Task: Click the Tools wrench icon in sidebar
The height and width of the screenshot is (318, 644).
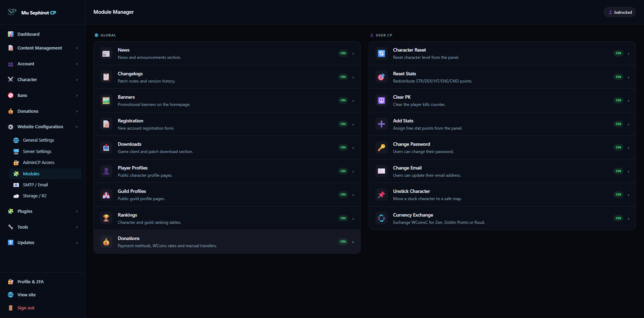Action: 11,227
